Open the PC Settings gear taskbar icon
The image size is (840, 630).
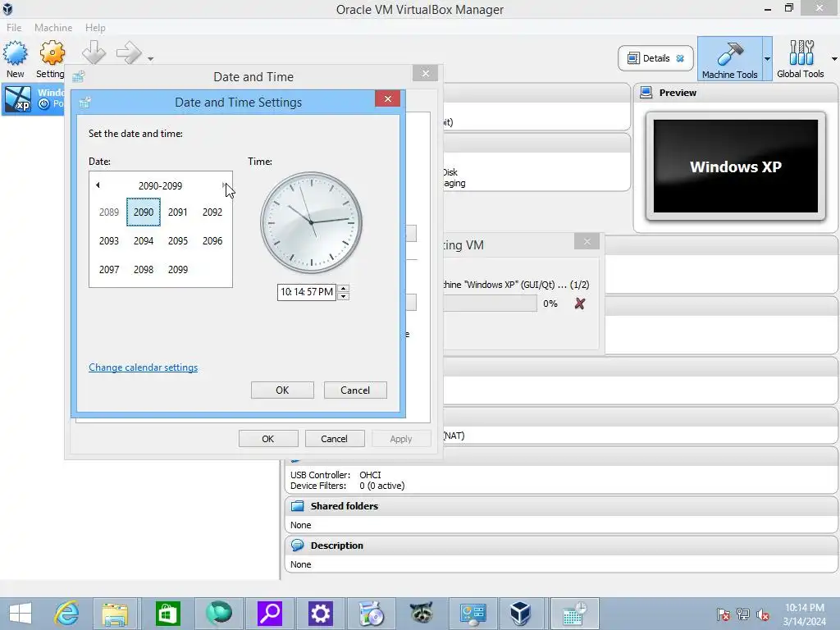[x=321, y=614]
